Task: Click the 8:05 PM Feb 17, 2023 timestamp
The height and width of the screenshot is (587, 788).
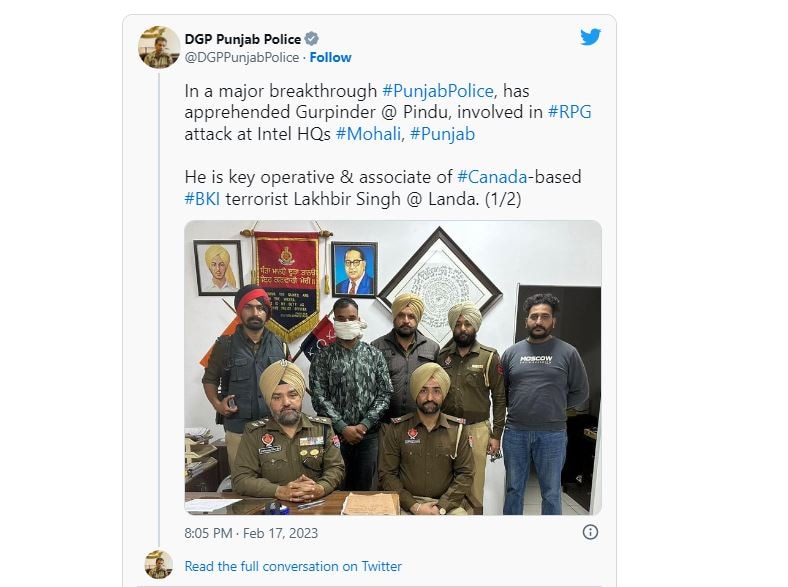Action: 251,533
